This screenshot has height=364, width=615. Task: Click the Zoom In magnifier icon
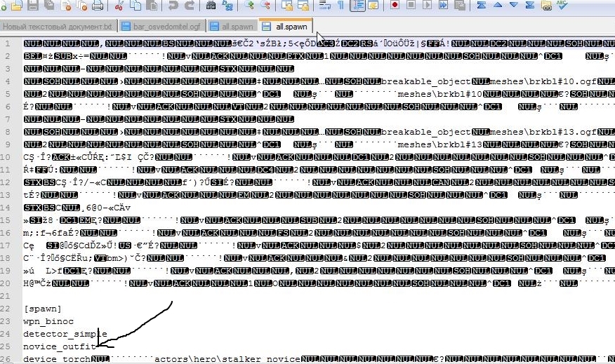click(x=249, y=6)
